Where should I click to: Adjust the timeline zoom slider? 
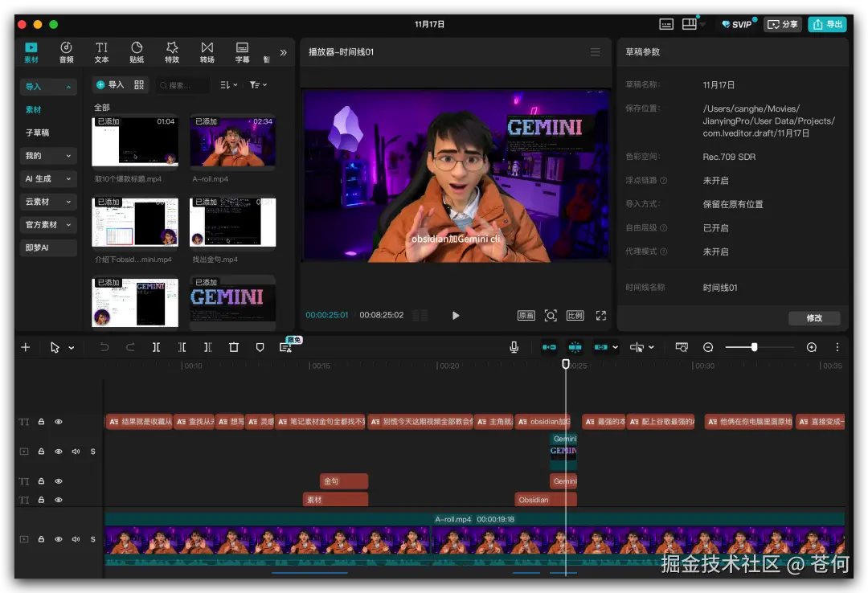click(x=754, y=347)
